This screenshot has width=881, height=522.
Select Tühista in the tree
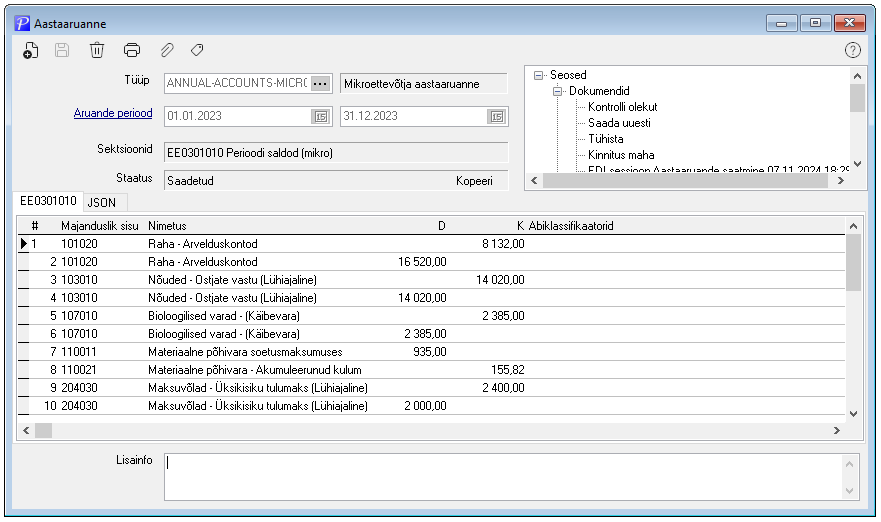[606, 139]
